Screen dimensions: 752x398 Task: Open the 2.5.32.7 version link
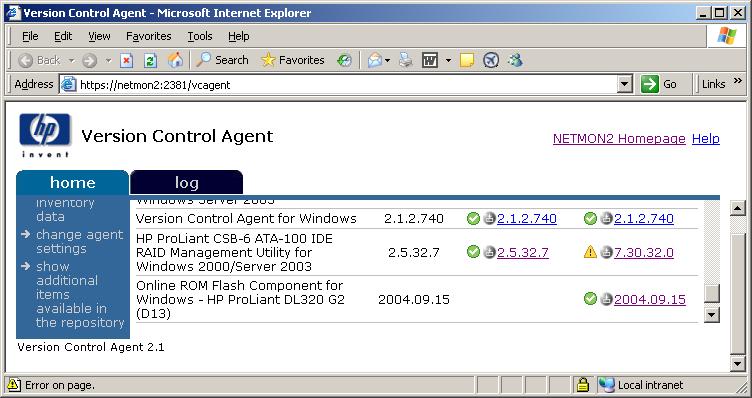(x=523, y=252)
